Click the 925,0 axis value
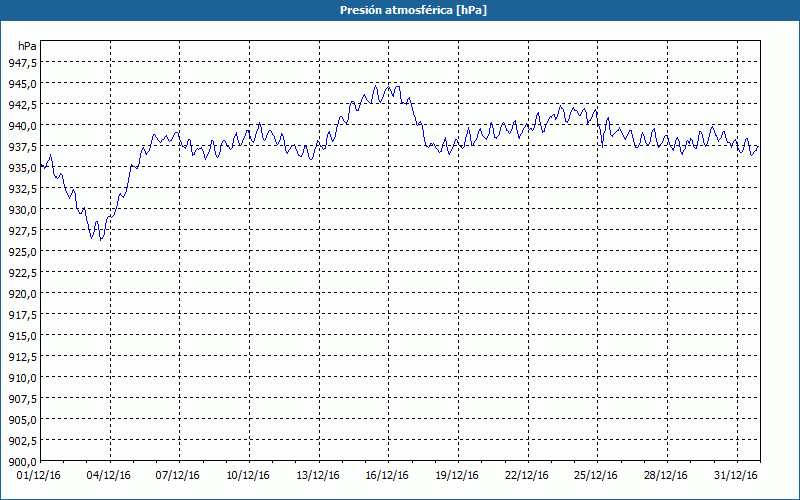 point(22,252)
